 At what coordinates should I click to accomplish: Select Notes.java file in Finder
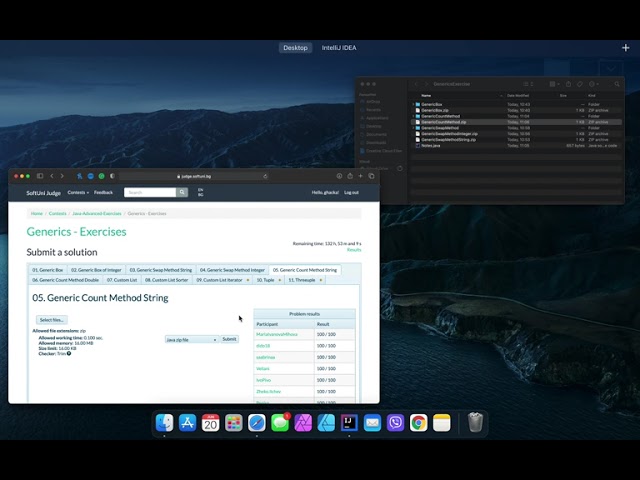516,145
